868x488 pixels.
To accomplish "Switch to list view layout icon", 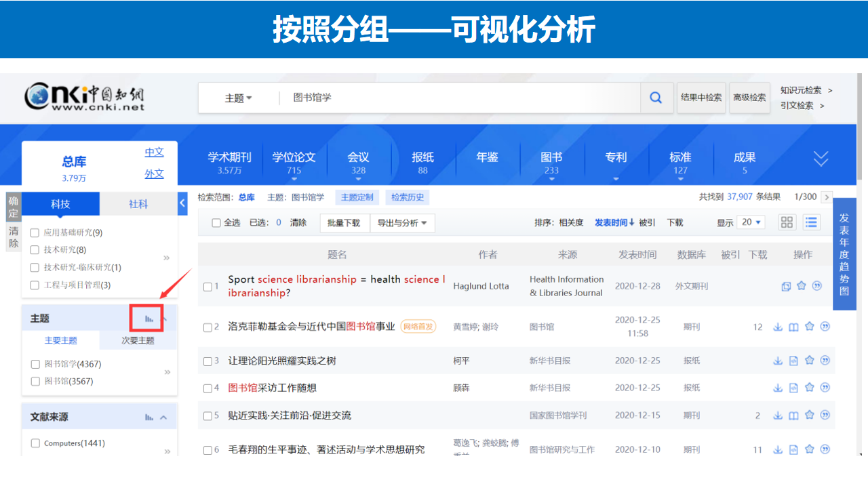I will coord(811,222).
